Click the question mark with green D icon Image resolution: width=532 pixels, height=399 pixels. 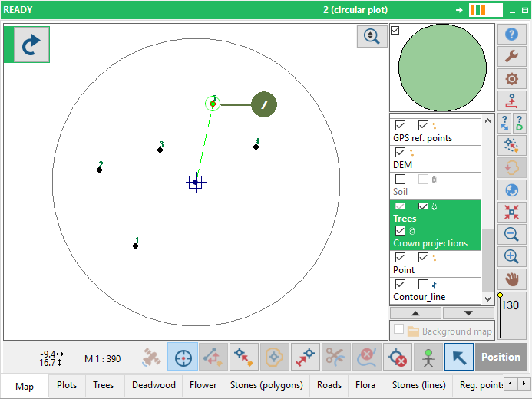click(519, 123)
